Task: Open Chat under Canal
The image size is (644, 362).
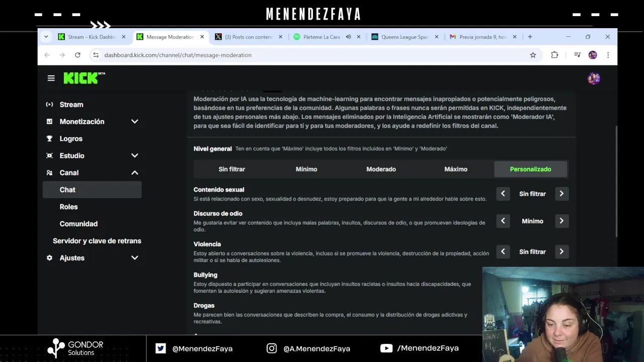Action: pyautogui.click(x=92, y=190)
